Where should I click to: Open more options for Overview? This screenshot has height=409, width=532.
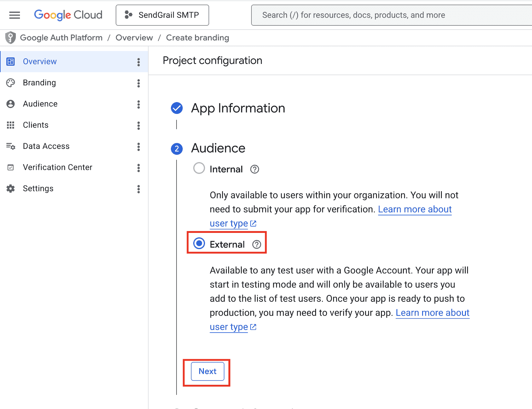[139, 62]
